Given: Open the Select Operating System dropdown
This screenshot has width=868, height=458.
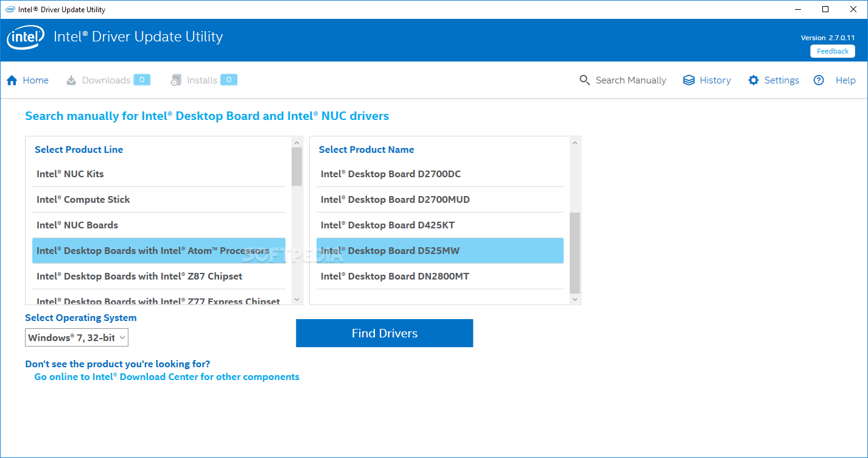Looking at the screenshot, I should coord(77,337).
